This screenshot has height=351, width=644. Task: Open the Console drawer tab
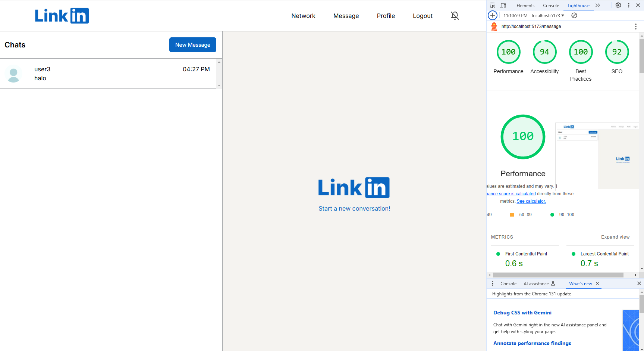pos(508,284)
